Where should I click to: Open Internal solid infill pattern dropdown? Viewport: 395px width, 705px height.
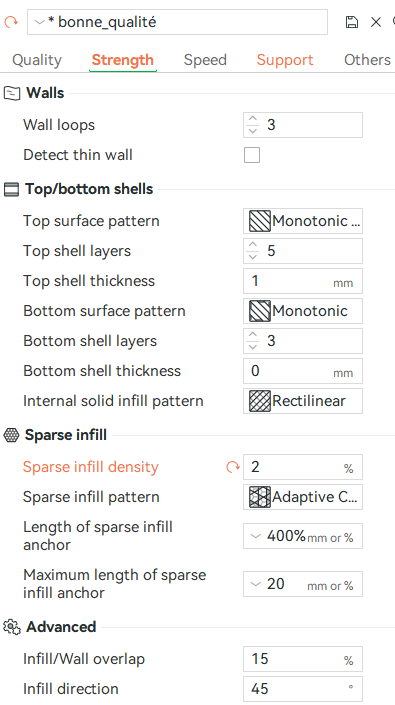(x=303, y=401)
